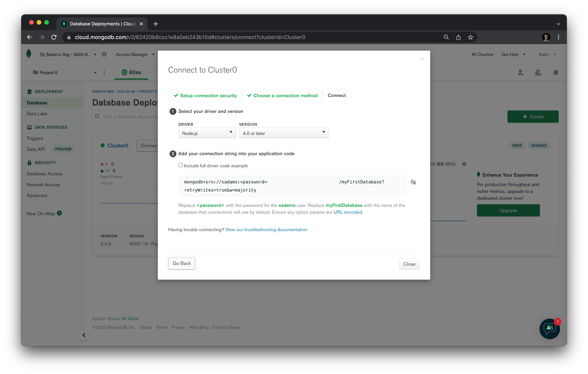Open the support chat bubble
The image size is (588, 374).
tap(549, 329)
